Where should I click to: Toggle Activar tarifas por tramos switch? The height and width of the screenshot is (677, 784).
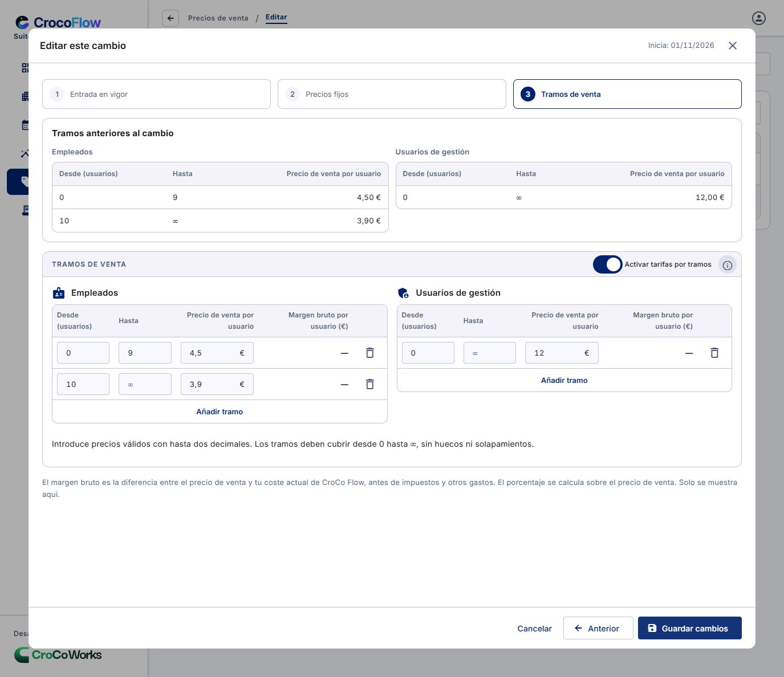click(608, 264)
